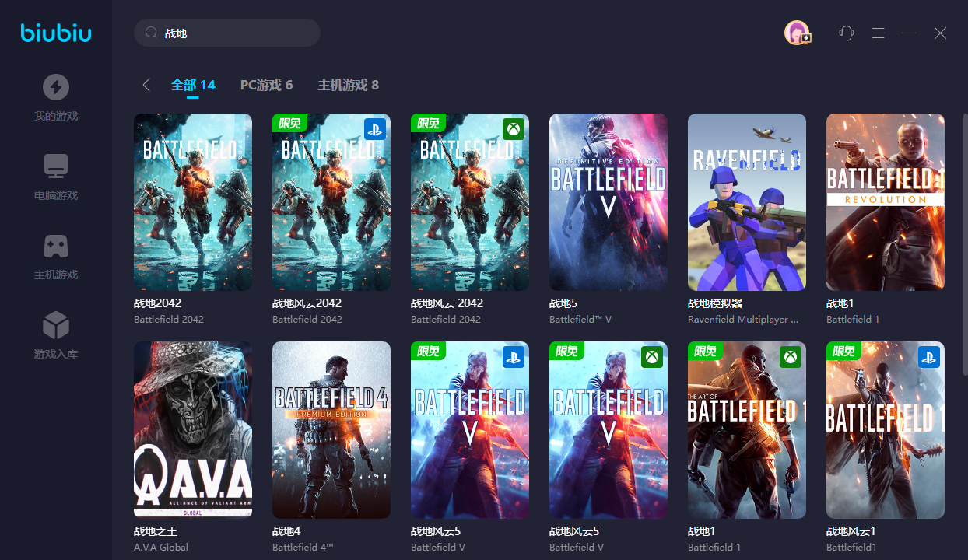Viewport: 968px width, 560px height.
Task: Open the customer support headset icon
Action: tap(847, 33)
